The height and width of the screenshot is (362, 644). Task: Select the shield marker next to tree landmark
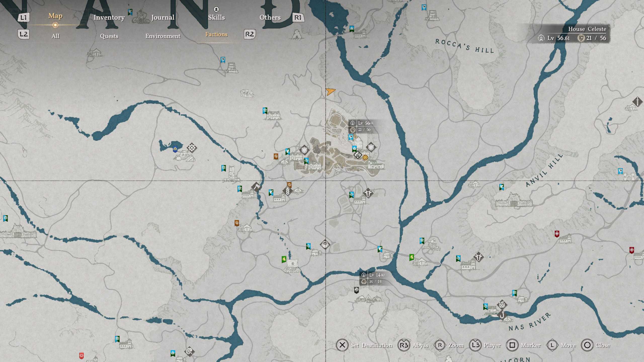click(304, 150)
